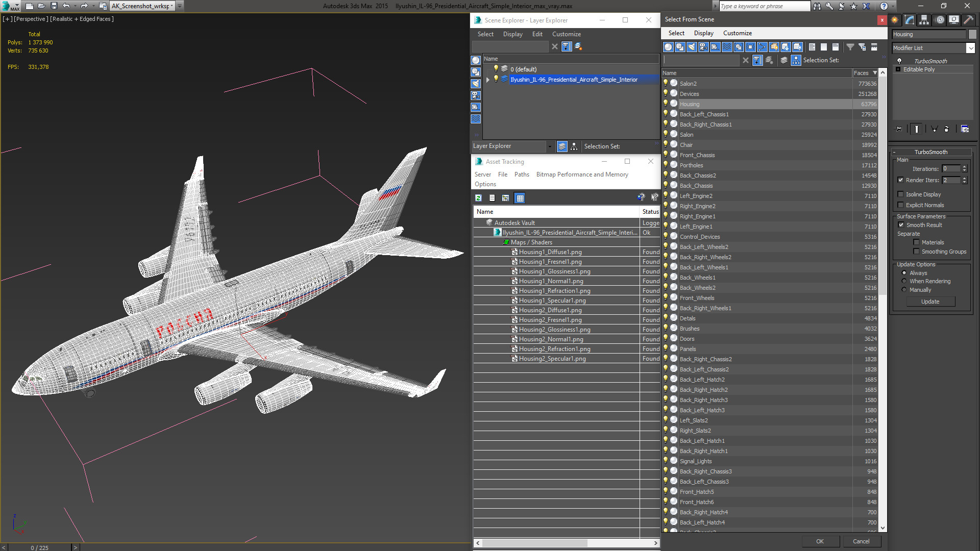This screenshot has height=551, width=980.
Task: Toggle Display Geometry filter in Select From Scene
Action: tap(668, 47)
